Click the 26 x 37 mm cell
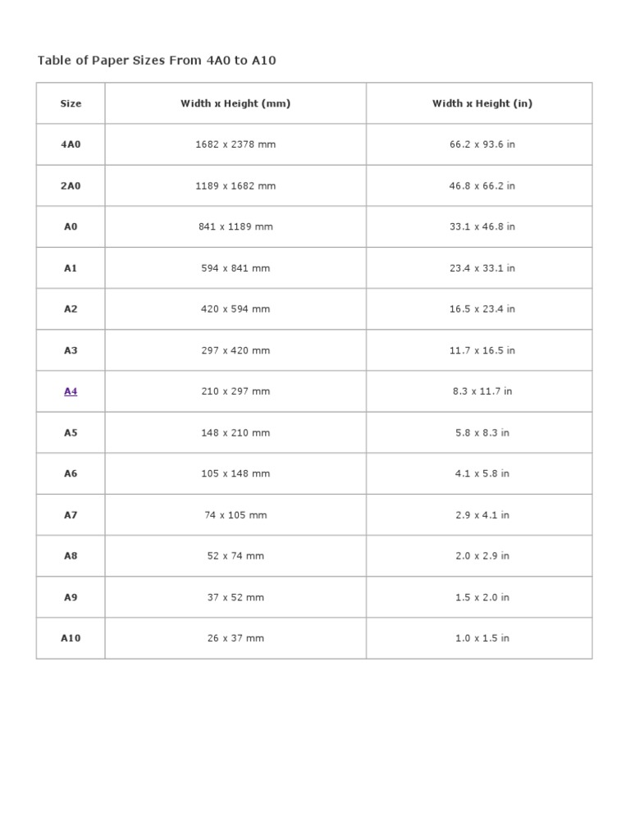Image resolution: width=630 pixels, height=840 pixels. pos(235,638)
